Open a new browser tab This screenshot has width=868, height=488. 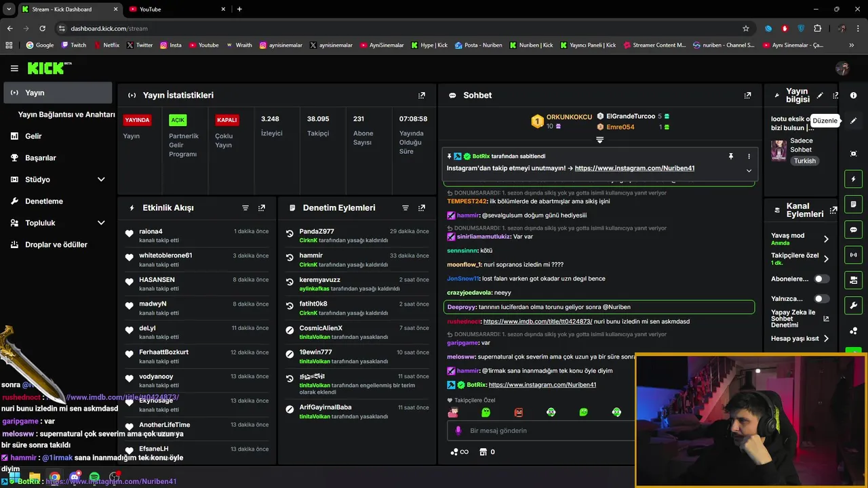point(239,9)
